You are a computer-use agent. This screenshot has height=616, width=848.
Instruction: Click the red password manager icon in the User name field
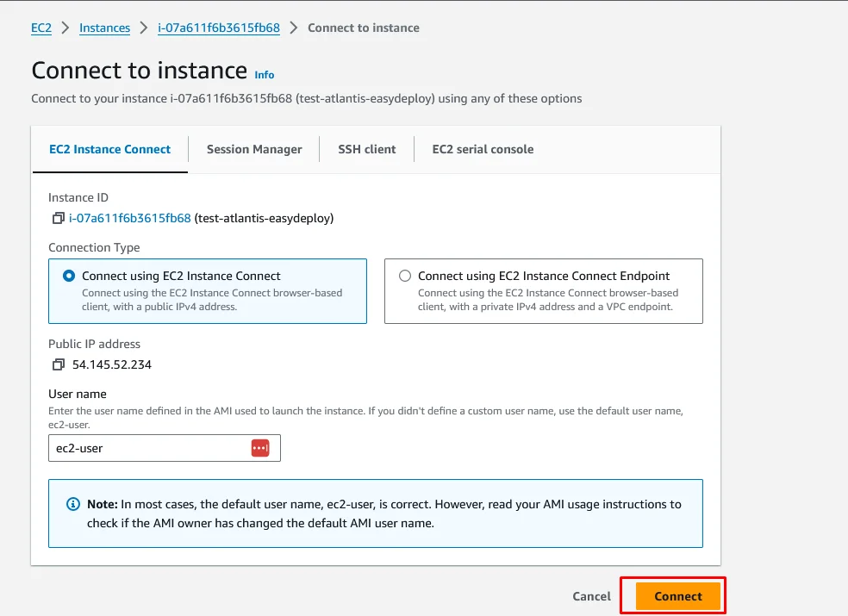260,448
